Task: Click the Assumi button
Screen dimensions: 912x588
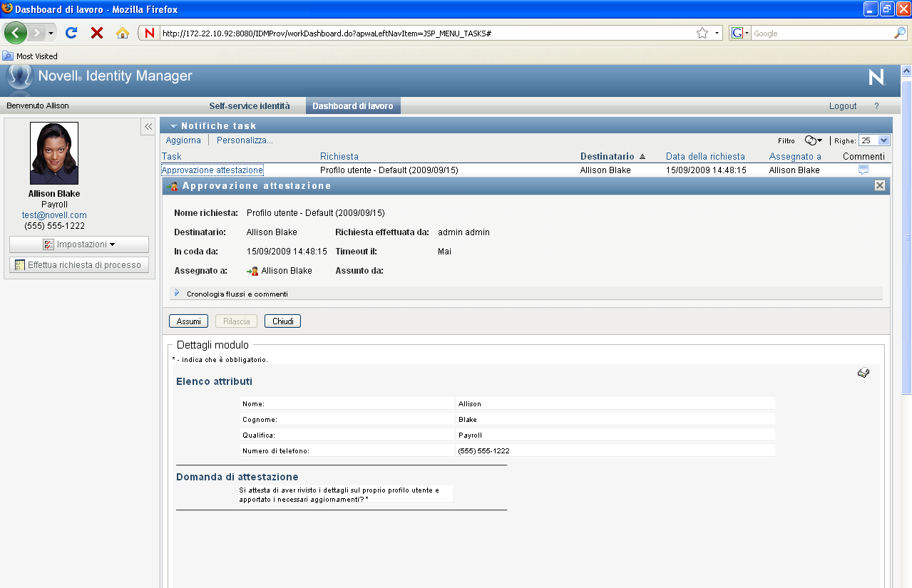Action: pos(189,321)
